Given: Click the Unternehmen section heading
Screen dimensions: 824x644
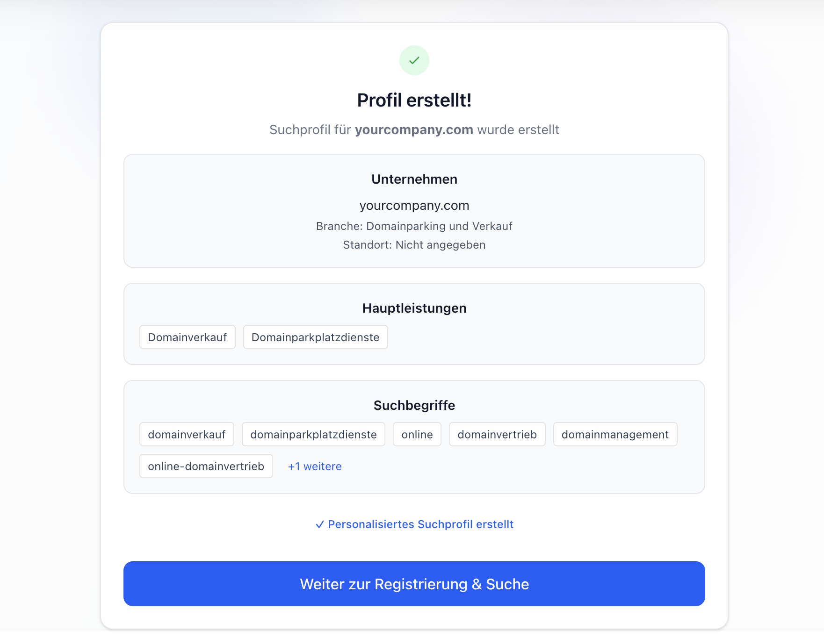Looking at the screenshot, I should tap(414, 179).
